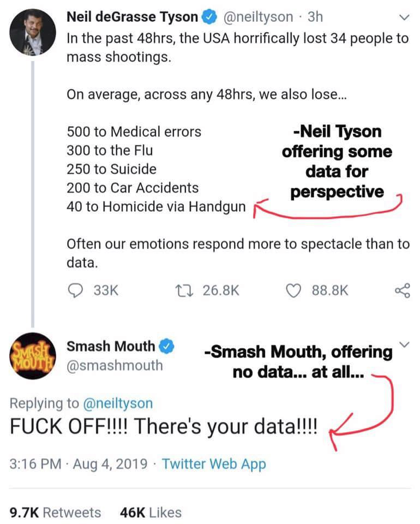Click the 3h timestamp on Neil's tweet

click(x=315, y=17)
